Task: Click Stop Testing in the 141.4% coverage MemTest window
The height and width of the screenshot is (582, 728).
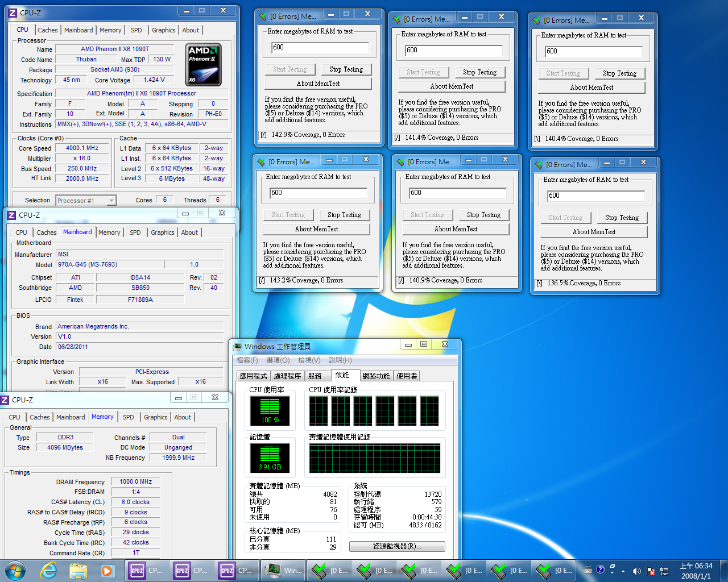Action: pos(479,72)
